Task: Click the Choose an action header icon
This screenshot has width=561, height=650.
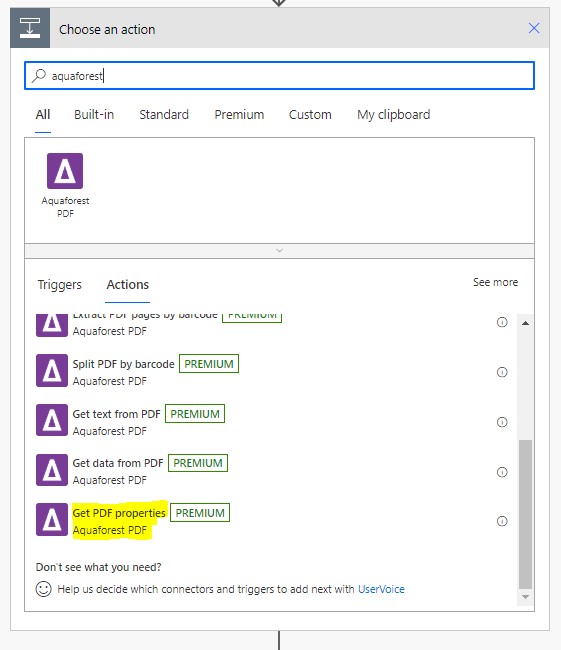Action: click(30, 28)
